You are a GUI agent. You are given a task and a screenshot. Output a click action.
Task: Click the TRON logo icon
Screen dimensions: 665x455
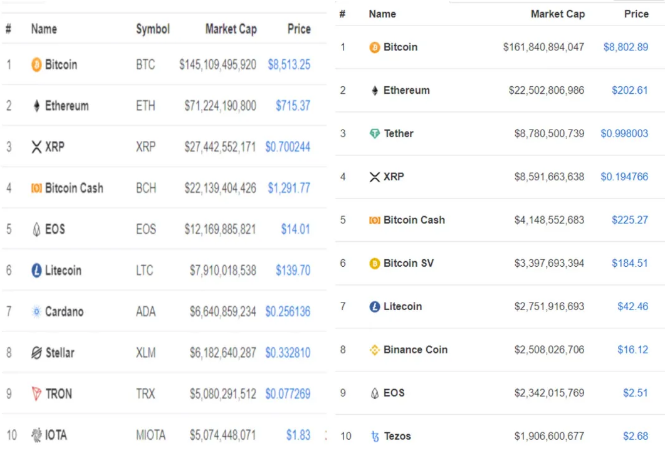36,394
